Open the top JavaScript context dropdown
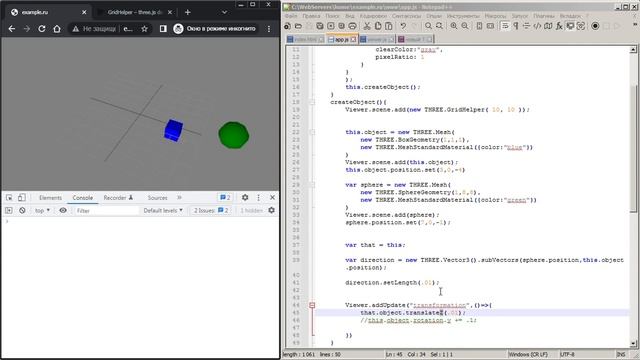Screen dimensions: 640x360 coord(42,211)
